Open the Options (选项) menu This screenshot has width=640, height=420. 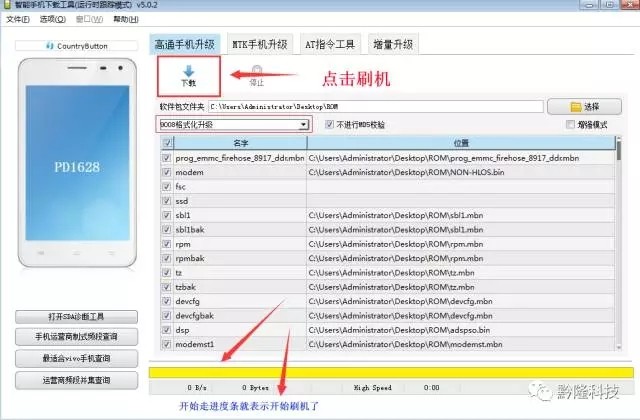53,19
